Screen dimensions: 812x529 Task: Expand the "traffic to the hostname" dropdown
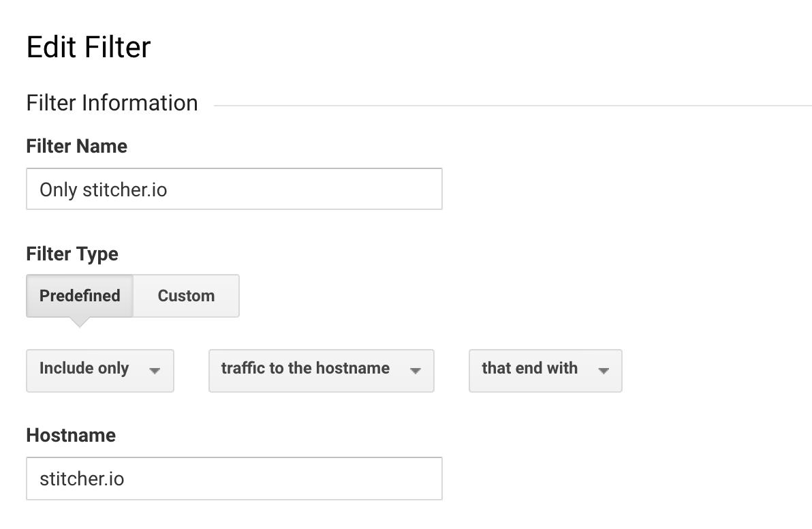pyautogui.click(x=321, y=370)
